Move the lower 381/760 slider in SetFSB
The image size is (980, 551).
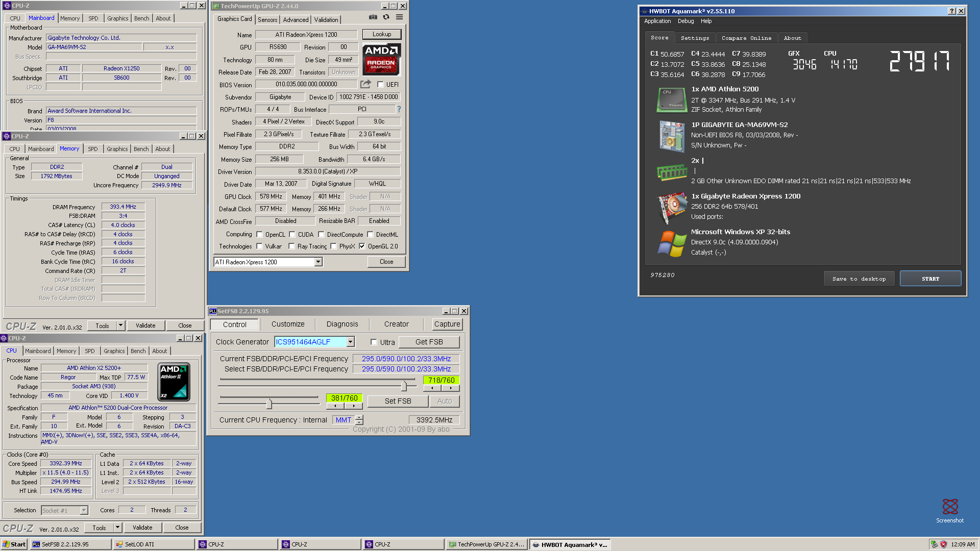[x=269, y=404]
